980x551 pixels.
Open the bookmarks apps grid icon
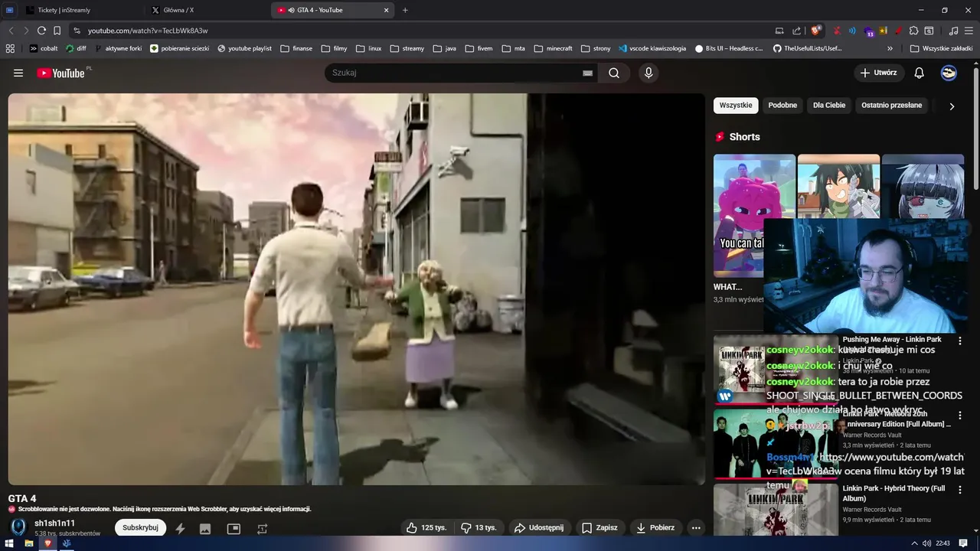10,48
